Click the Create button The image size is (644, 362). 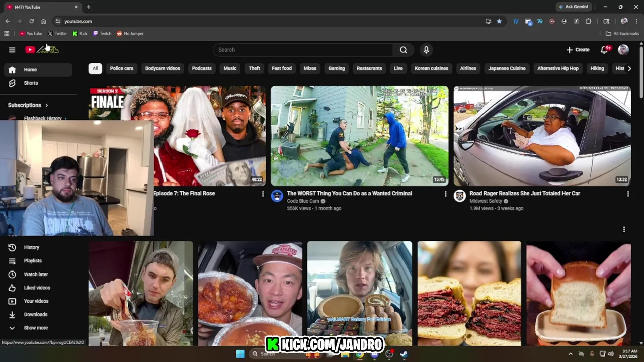(578, 50)
